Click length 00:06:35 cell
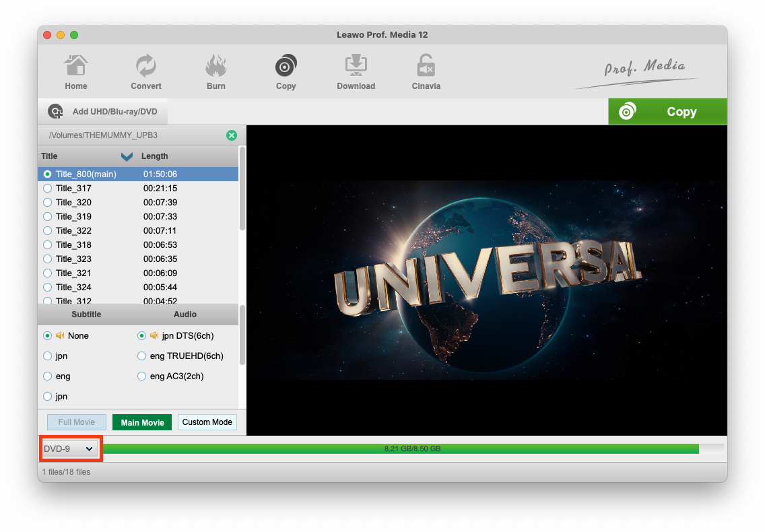Image resolution: width=765 pixels, height=532 pixels. (160, 259)
